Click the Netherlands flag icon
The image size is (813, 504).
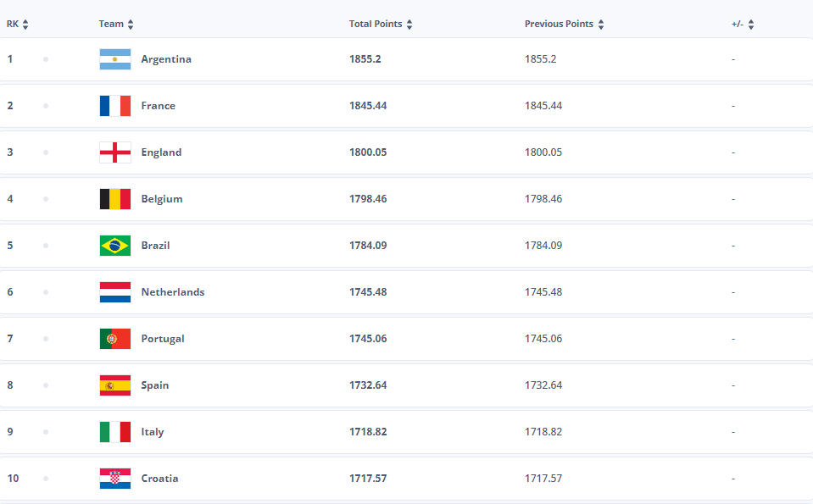point(114,292)
